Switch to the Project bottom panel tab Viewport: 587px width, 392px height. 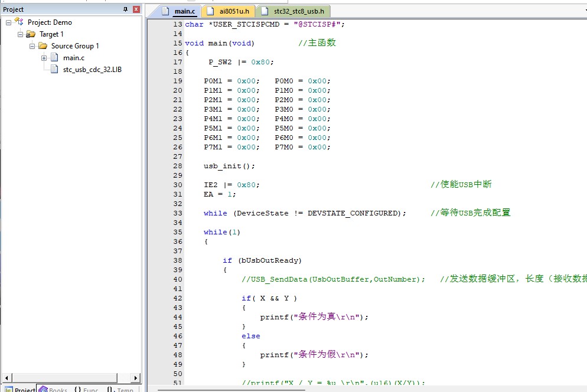point(19,390)
